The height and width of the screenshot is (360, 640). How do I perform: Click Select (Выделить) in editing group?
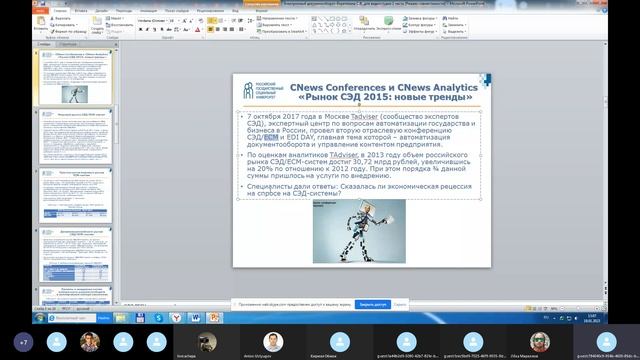[454, 31]
